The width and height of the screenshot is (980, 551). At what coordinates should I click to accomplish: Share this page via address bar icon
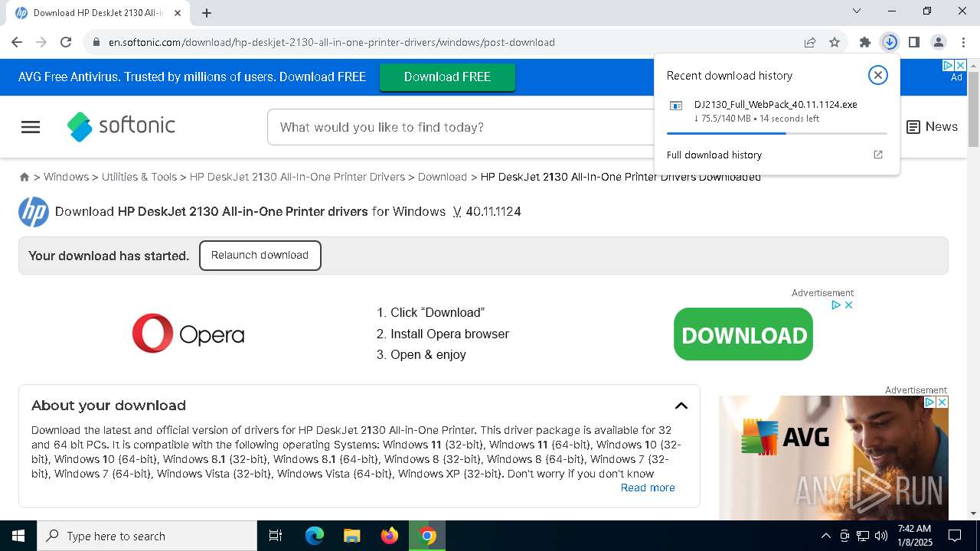(810, 42)
